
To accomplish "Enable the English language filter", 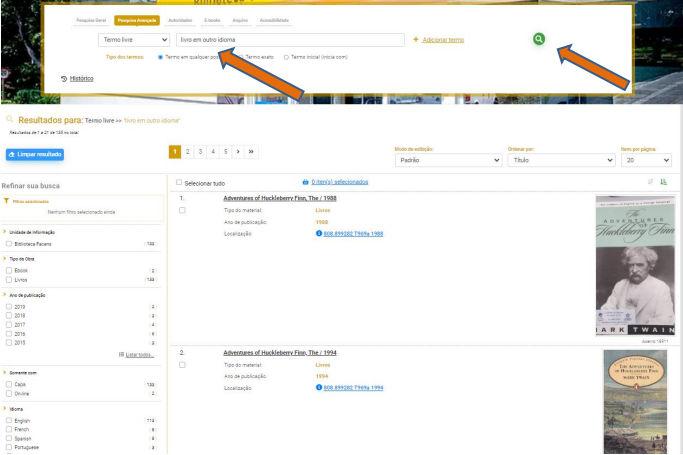I will pos(9,420).
